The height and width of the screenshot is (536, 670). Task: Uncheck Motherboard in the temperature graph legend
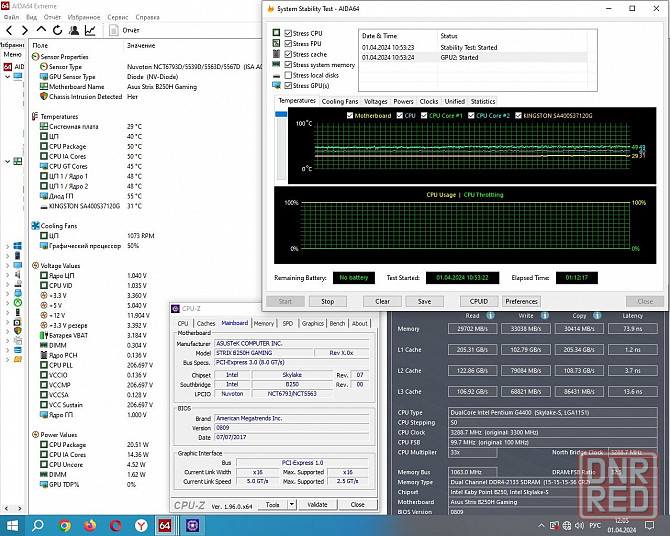[x=349, y=116]
